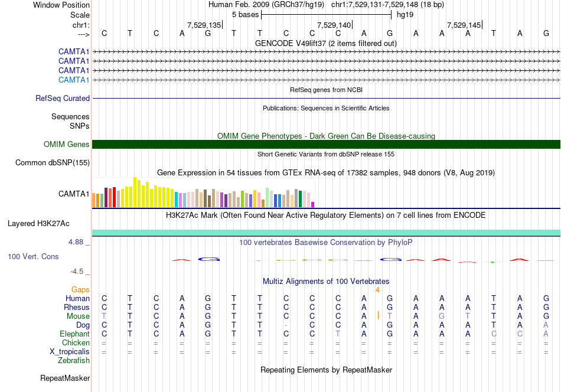
Task: Click the first CAMTA1 GENCODE gene label
Action: [x=74, y=52]
